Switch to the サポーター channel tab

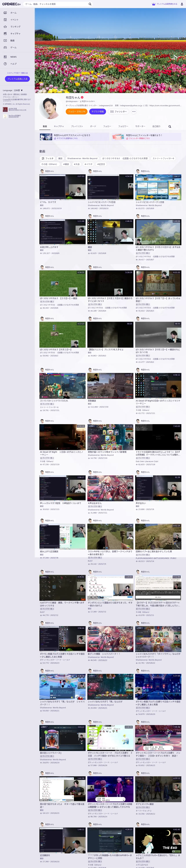pos(140,126)
